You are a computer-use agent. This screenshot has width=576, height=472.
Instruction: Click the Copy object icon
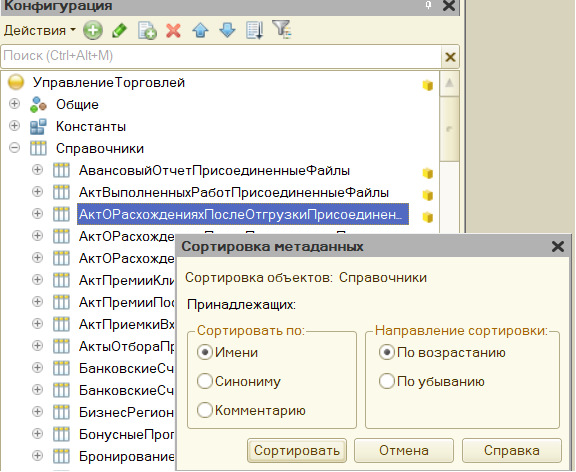[147, 30]
